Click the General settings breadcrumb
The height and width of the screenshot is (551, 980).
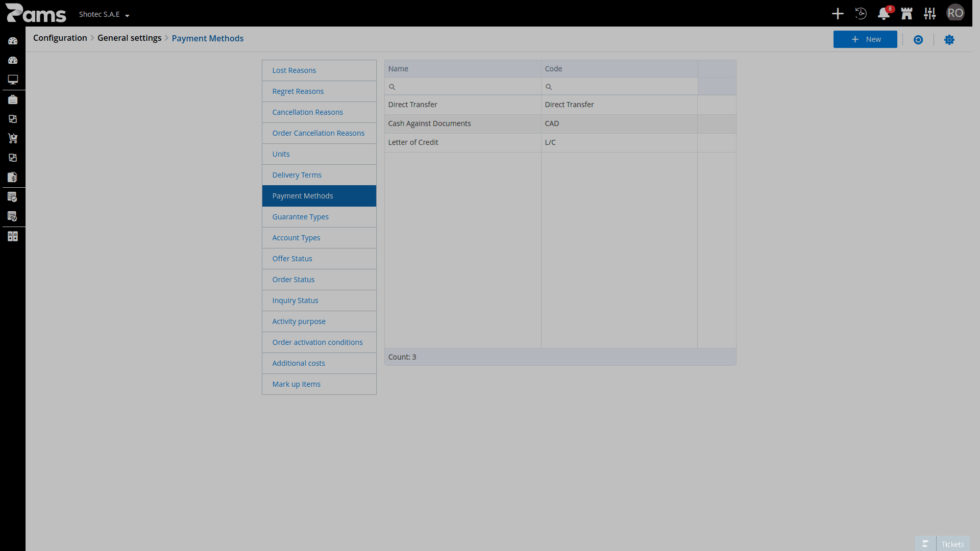(129, 38)
